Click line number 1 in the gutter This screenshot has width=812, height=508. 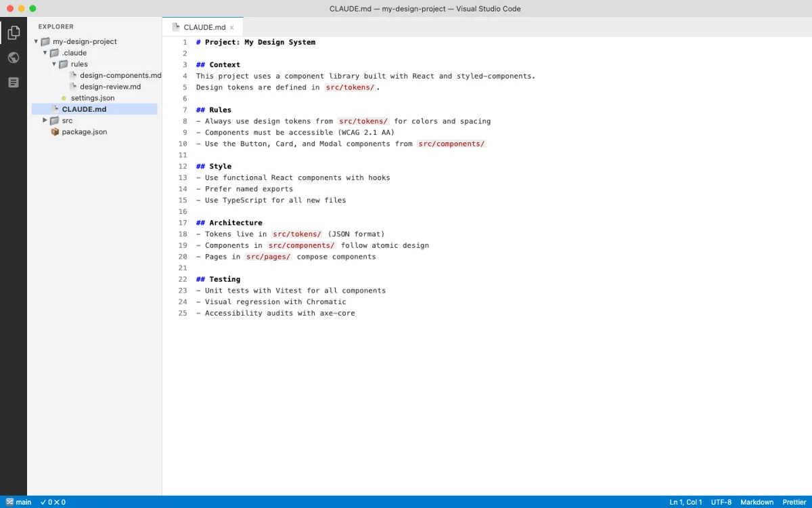185,42
